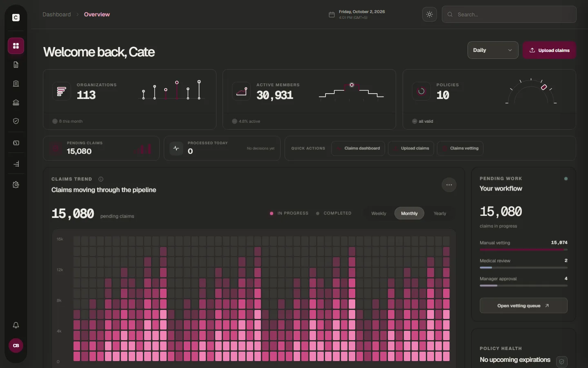Click the Processed Today pulse icon
Screen dimensions: 588x368
[176, 148]
